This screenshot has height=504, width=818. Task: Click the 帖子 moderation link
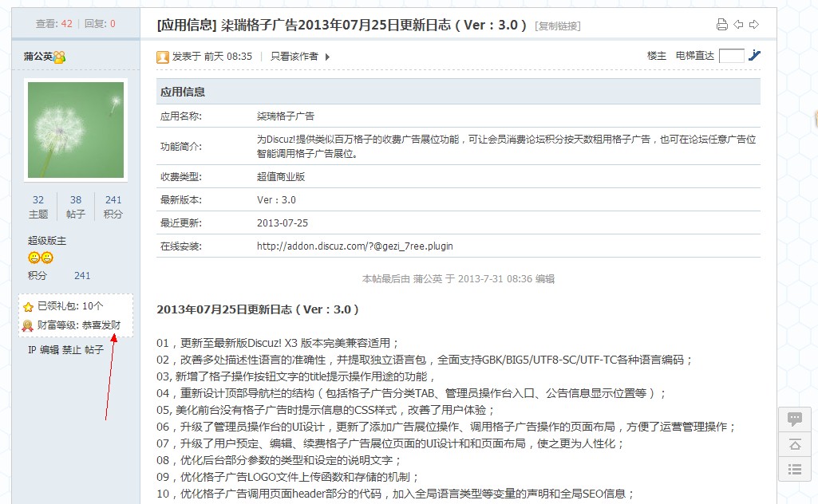94,350
